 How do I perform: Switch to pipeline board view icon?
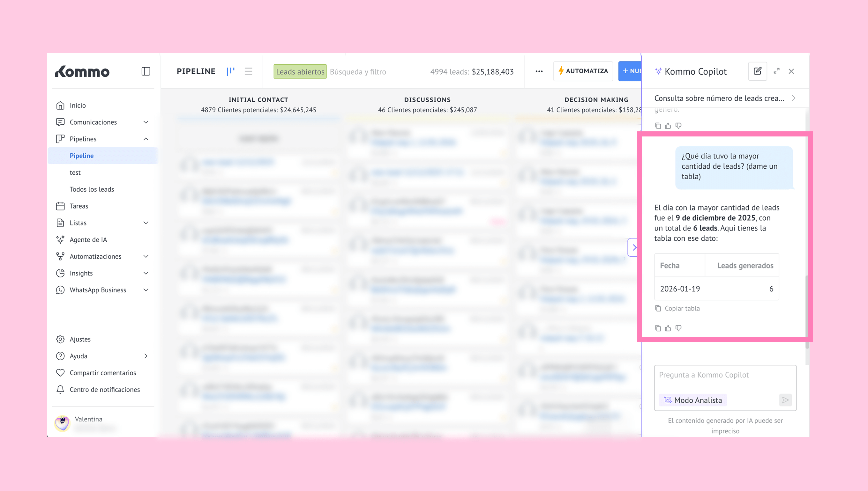pos(230,71)
